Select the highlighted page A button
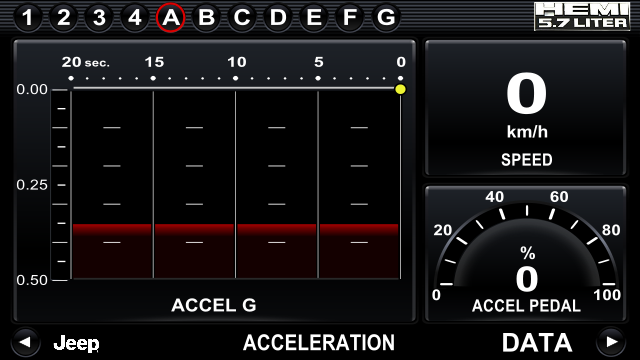Image resolution: width=640 pixels, height=360 pixels. point(171,18)
